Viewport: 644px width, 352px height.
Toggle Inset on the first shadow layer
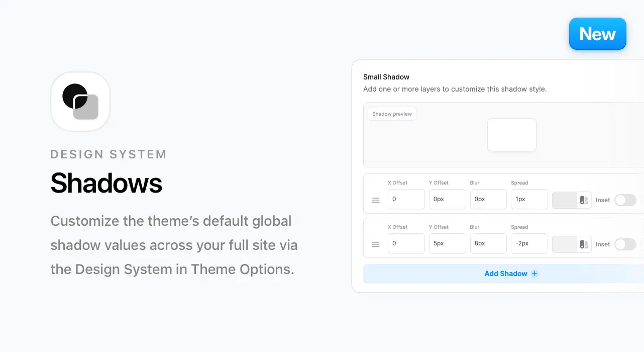point(625,200)
